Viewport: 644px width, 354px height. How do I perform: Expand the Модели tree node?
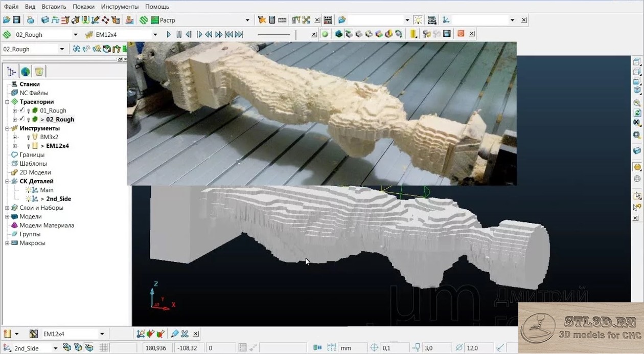[x=7, y=216]
